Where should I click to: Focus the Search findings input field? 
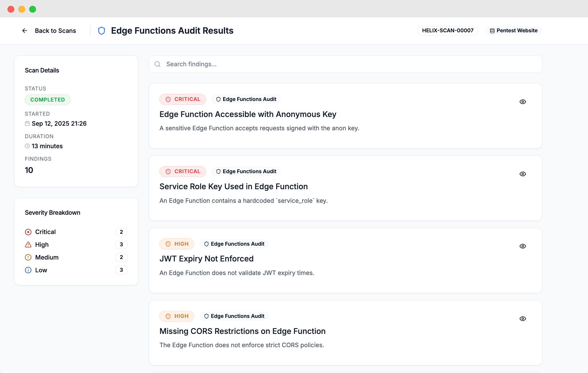[350, 64]
